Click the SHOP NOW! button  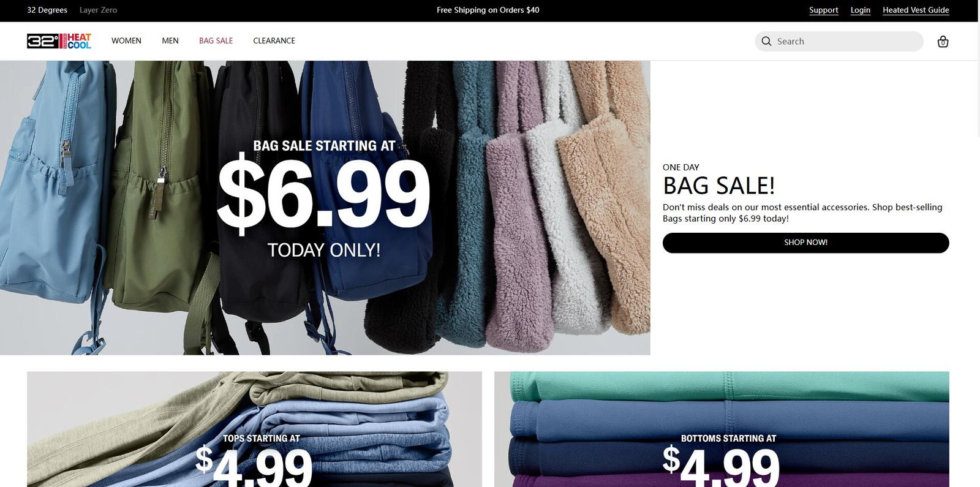[x=805, y=243]
